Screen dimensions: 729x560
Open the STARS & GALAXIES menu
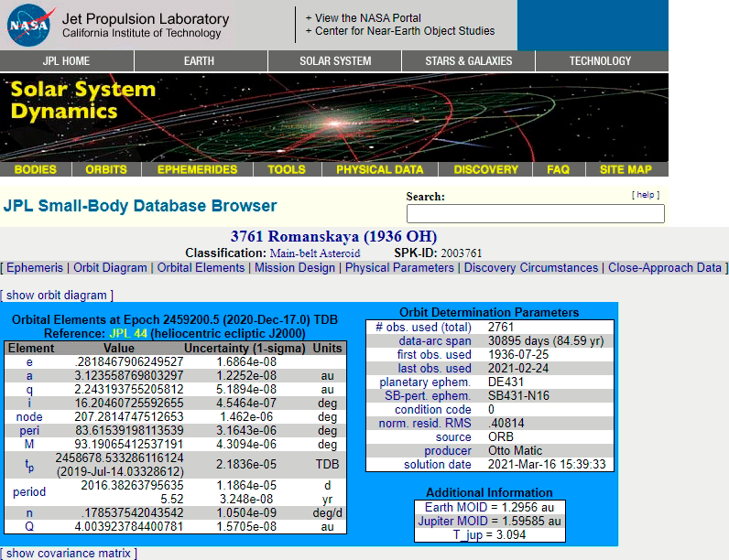pyautogui.click(x=469, y=60)
